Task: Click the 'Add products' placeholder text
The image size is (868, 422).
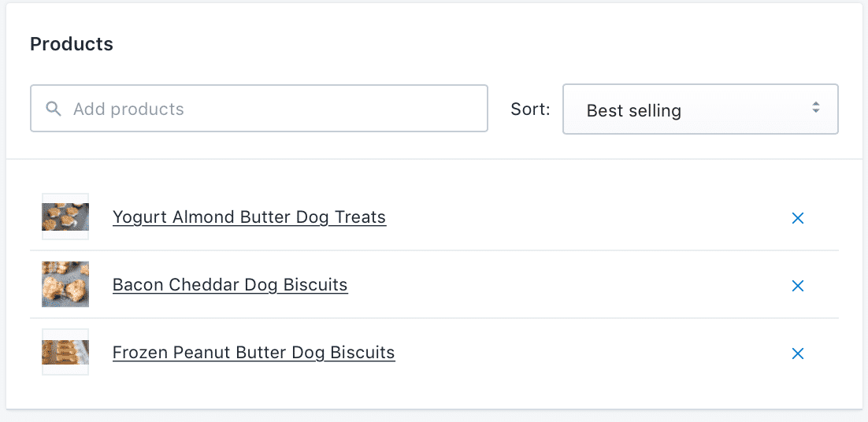Action: click(x=128, y=109)
